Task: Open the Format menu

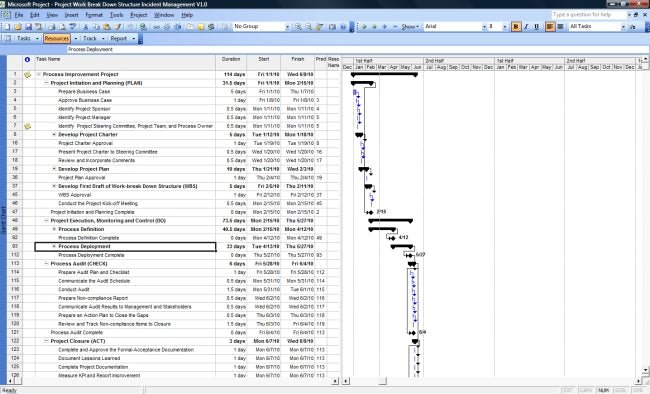Action: 94,15
